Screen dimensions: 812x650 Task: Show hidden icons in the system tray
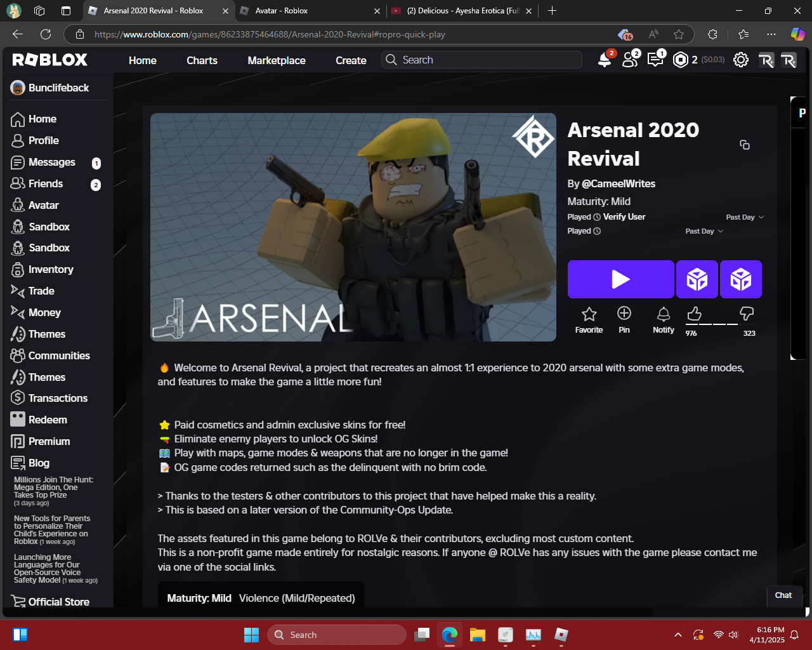(x=678, y=635)
